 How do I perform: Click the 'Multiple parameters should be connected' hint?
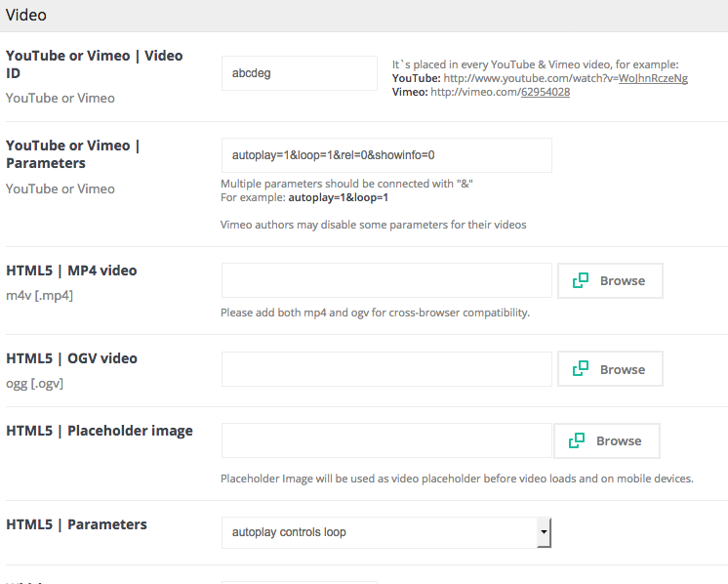pyautogui.click(x=346, y=184)
